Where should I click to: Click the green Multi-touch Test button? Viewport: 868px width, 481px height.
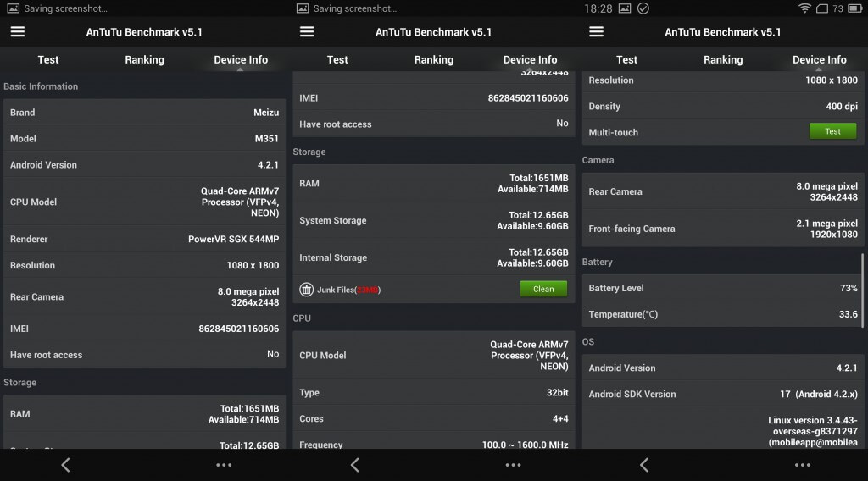pyautogui.click(x=832, y=131)
